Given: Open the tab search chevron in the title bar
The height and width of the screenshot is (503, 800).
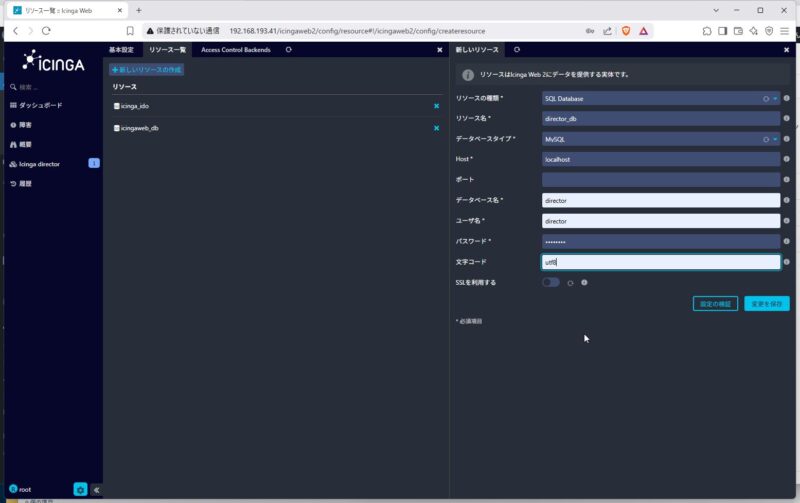Looking at the screenshot, I should [x=716, y=10].
